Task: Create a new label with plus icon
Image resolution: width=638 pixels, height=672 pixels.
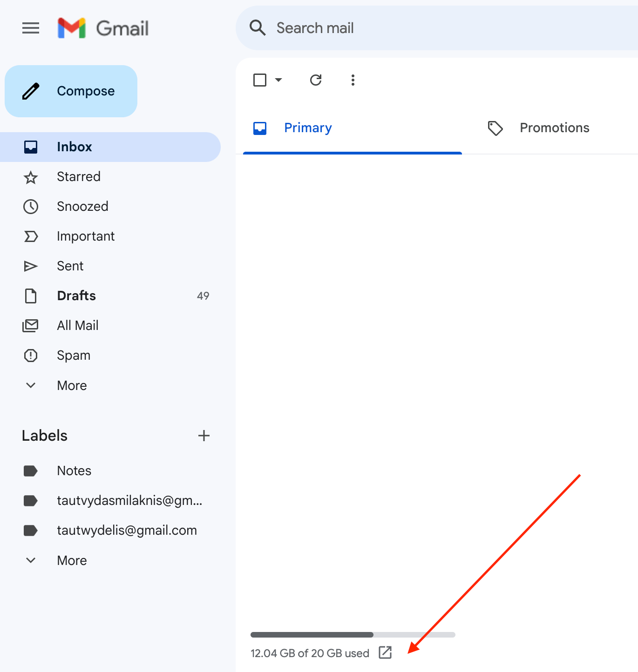Action: (204, 436)
